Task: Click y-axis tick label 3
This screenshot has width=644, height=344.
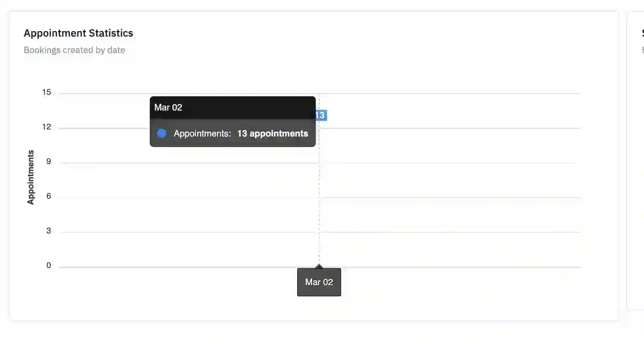Action: tap(48, 231)
